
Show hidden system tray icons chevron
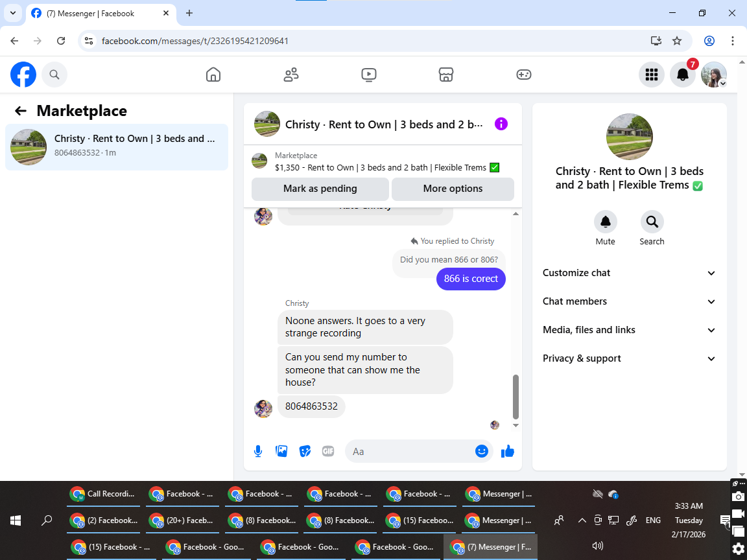[x=582, y=520]
